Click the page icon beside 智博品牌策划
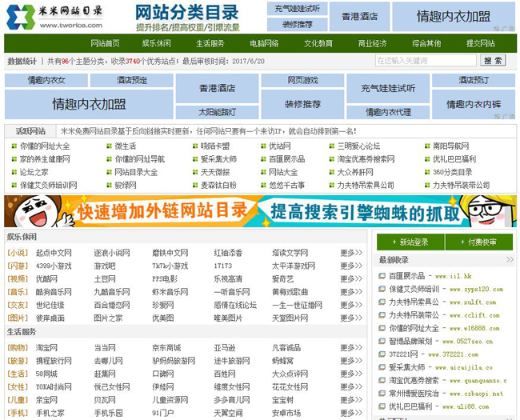 point(382,341)
